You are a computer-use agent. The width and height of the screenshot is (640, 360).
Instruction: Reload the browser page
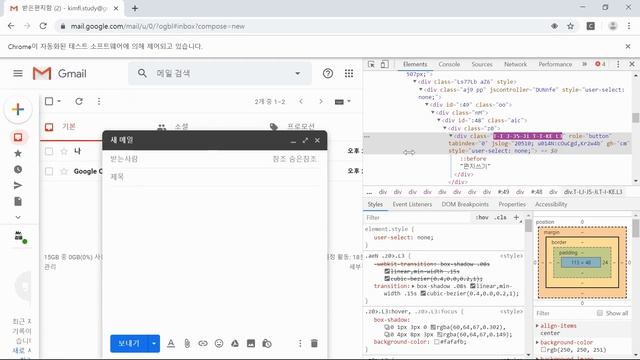(x=43, y=26)
